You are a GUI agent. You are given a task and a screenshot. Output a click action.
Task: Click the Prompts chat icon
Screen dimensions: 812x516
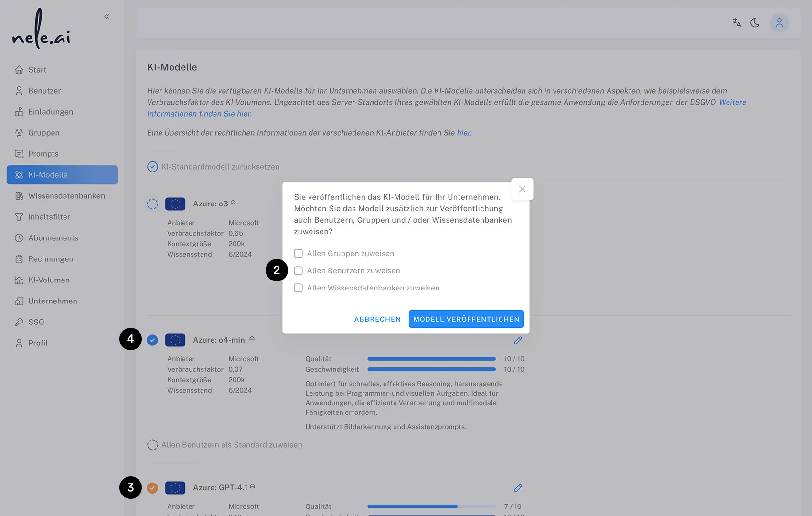pyautogui.click(x=19, y=154)
